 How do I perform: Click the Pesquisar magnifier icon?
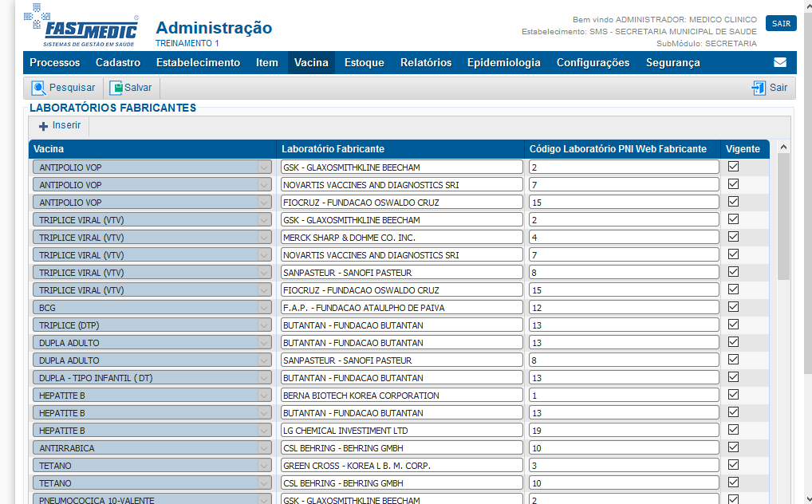38,88
